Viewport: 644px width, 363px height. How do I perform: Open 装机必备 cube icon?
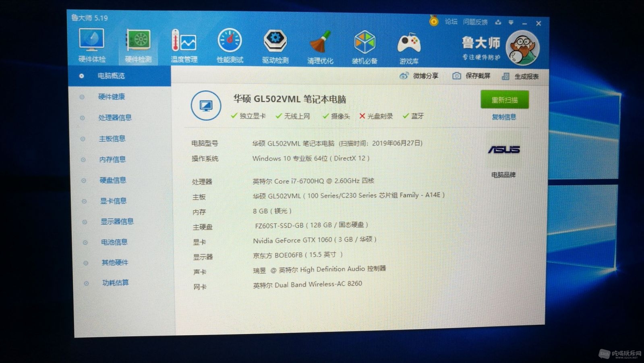(364, 48)
